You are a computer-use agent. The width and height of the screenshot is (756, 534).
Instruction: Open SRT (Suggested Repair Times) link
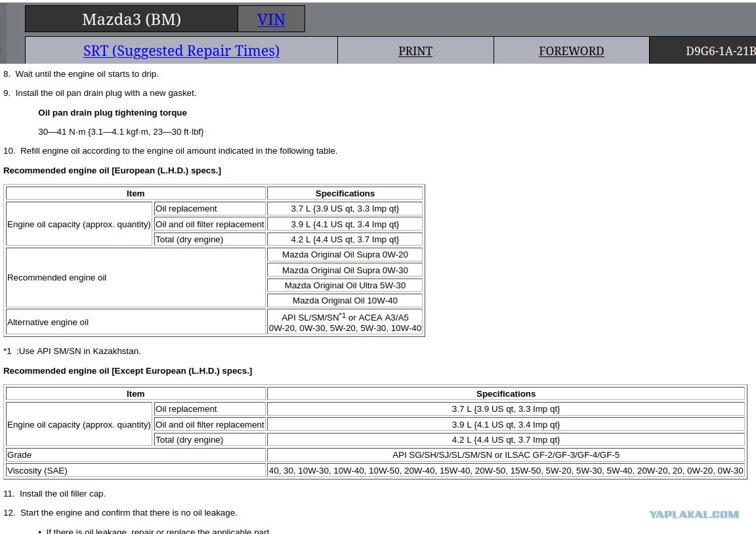[181, 51]
